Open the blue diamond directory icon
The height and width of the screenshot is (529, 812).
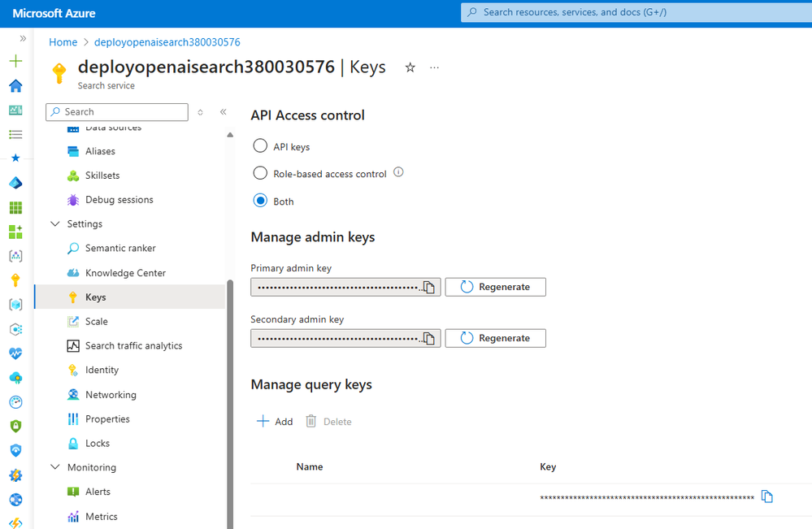pyautogui.click(x=16, y=183)
